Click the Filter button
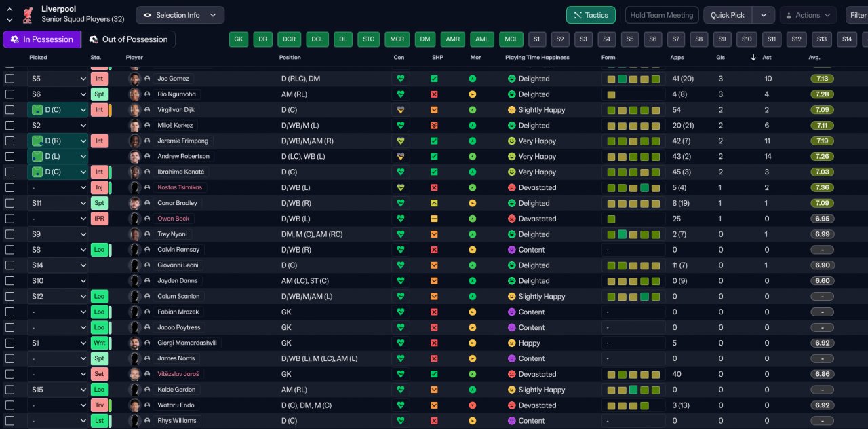 pos(857,15)
